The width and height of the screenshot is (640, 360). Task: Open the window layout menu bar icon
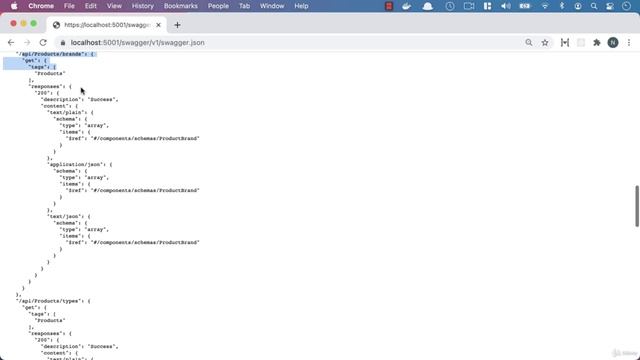[x=487, y=6]
